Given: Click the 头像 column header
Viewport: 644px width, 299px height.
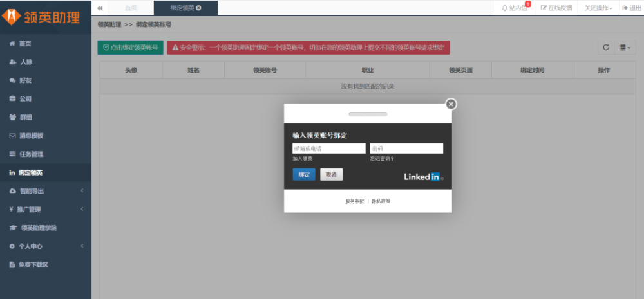Looking at the screenshot, I should coord(131,70).
